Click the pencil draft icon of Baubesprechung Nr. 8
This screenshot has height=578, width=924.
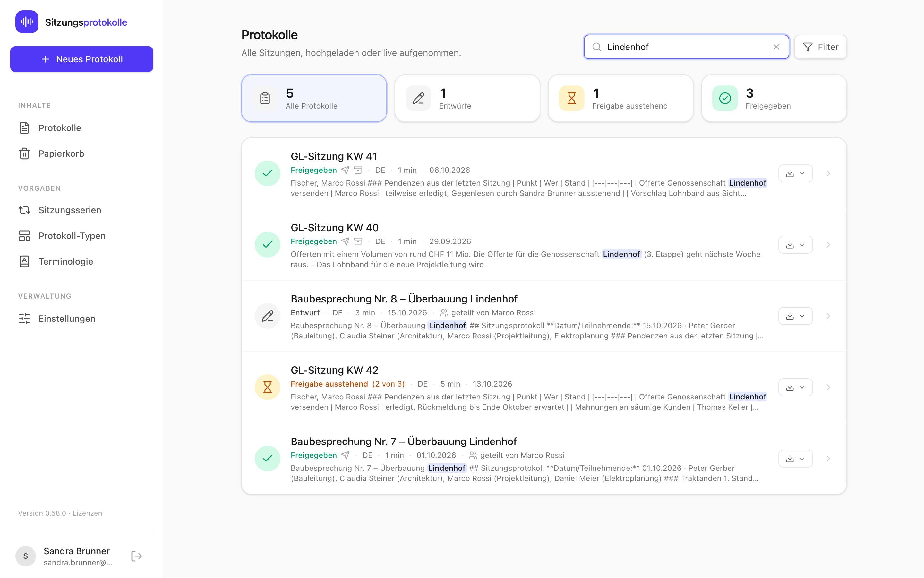coord(267,316)
